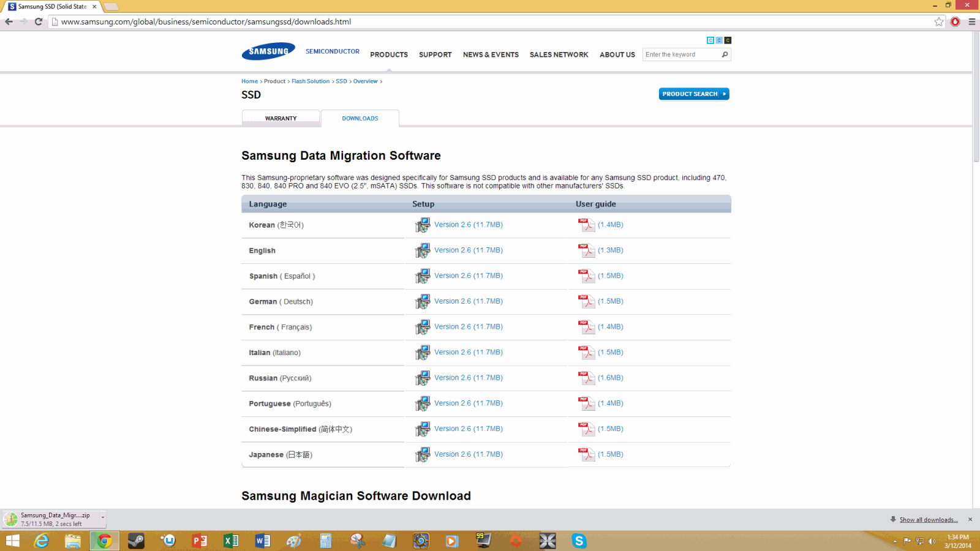Image resolution: width=980 pixels, height=551 pixels.
Task: Click the German setup installer icon
Action: (x=423, y=302)
